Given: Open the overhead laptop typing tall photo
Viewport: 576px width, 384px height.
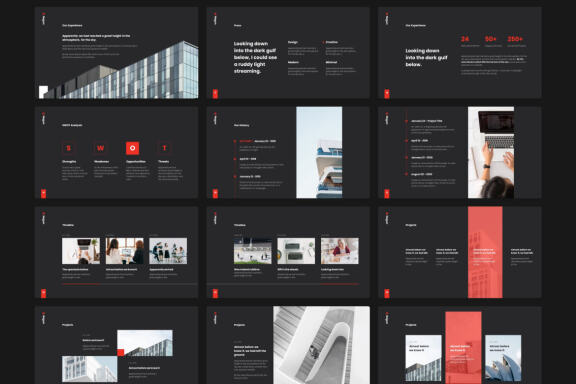Looking at the screenshot, I should pos(491,152).
